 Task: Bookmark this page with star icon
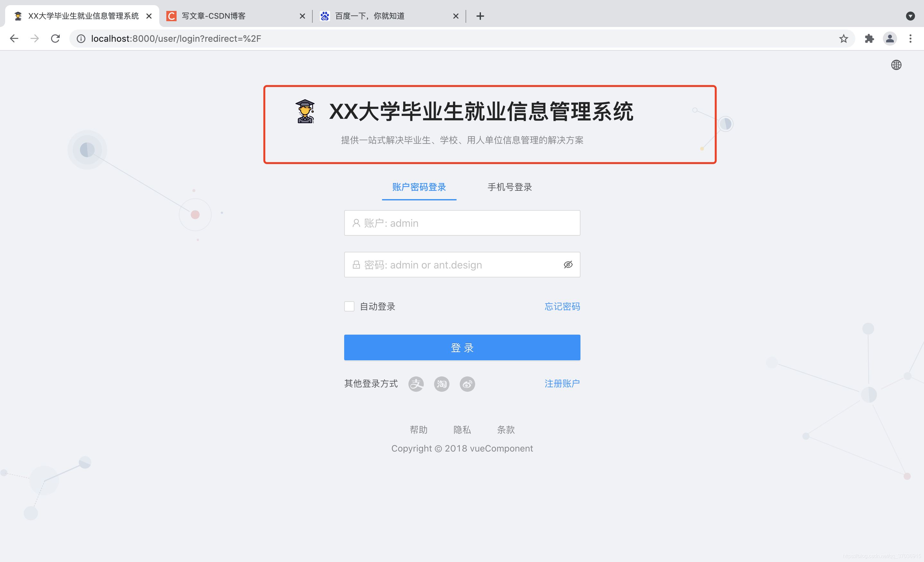click(x=843, y=38)
